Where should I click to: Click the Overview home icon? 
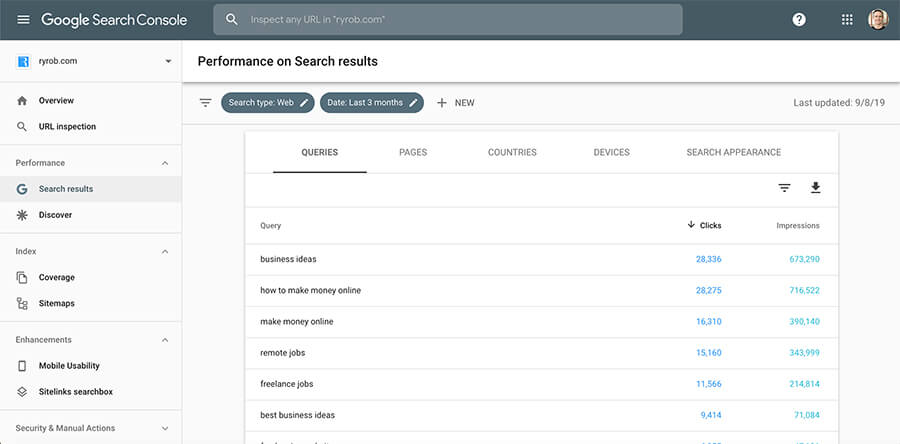(x=22, y=100)
